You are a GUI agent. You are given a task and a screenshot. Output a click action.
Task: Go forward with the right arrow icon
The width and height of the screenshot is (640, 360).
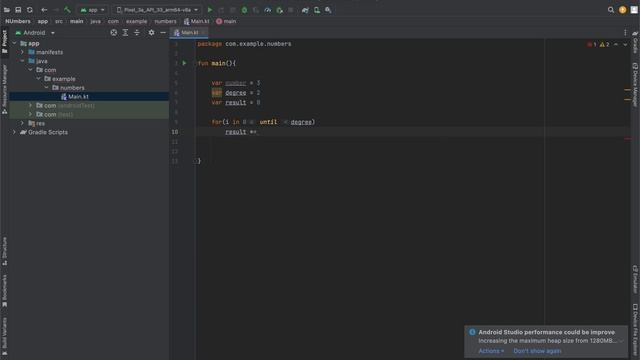56,10
